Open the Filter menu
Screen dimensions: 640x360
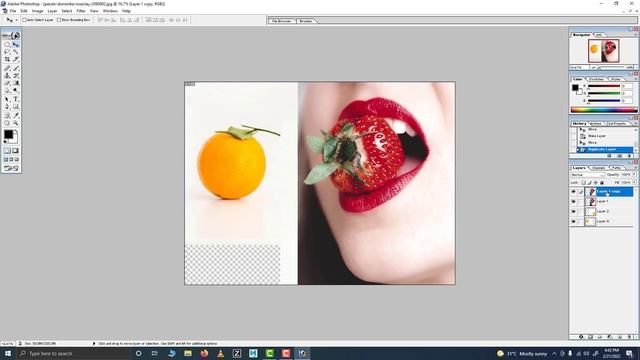pos(81,11)
